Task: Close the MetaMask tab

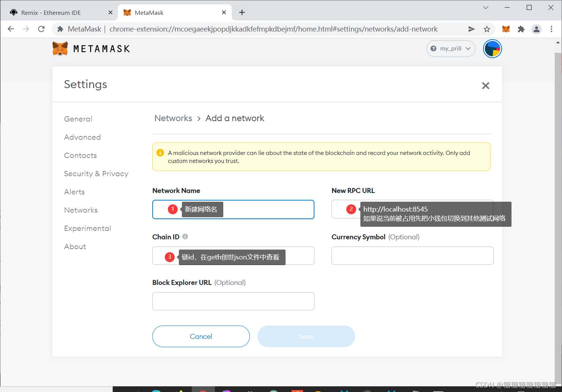Action: pos(224,13)
